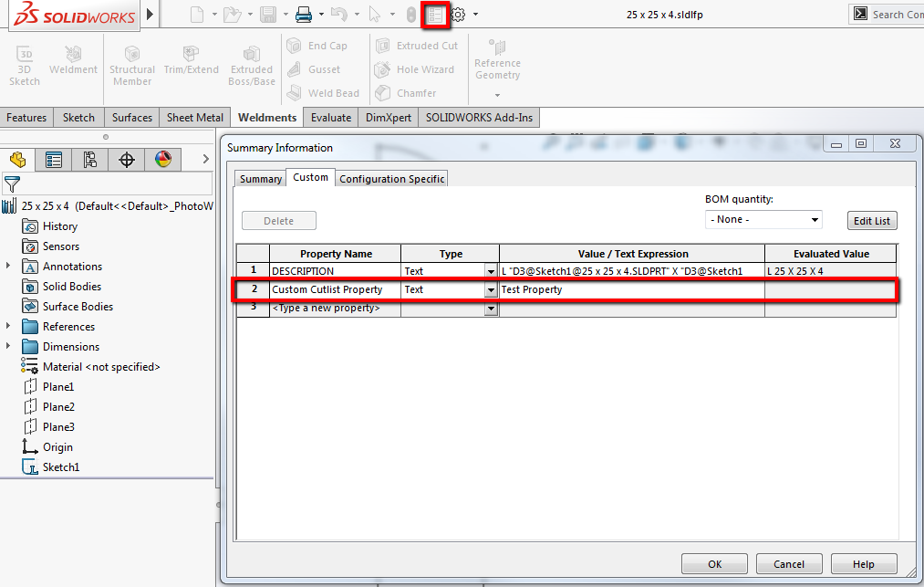Image resolution: width=924 pixels, height=587 pixels.
Task: Click the Structural Member tool
Action: 132,66
